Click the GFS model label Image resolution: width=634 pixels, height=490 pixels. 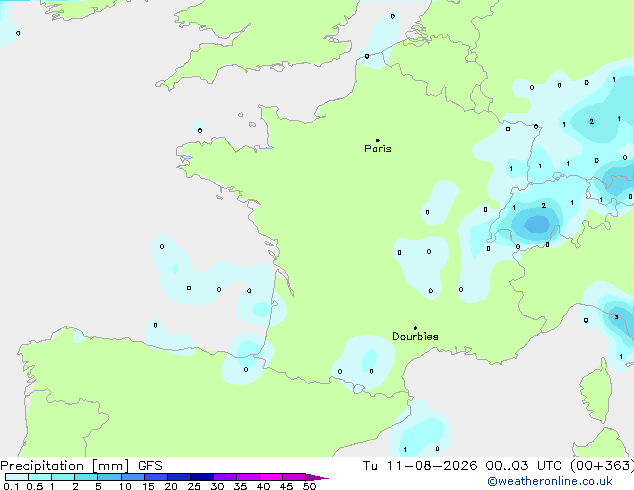(150, 466)
